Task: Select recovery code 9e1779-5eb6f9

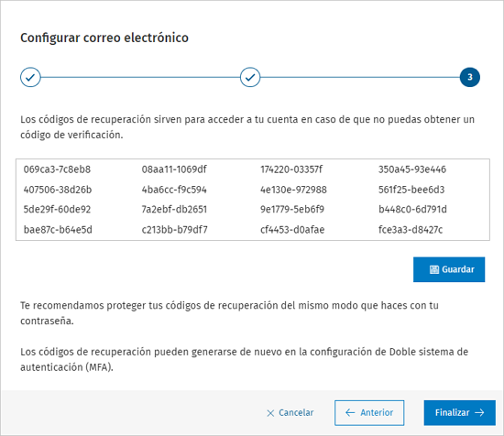Action: (291, 210)
